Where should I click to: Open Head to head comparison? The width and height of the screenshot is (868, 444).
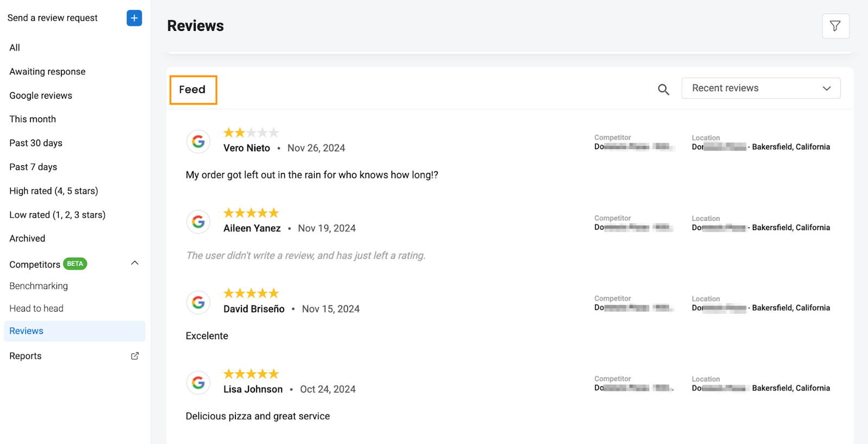(36, 308)
